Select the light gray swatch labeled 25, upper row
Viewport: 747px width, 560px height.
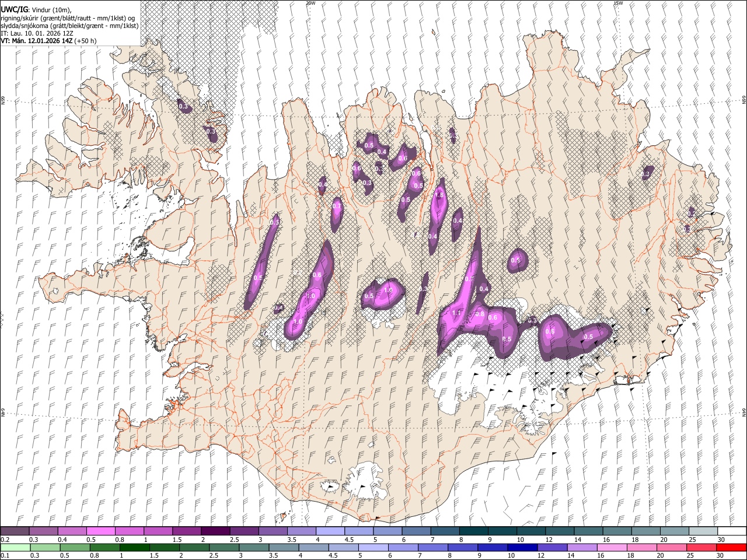(x=703, y=531)
